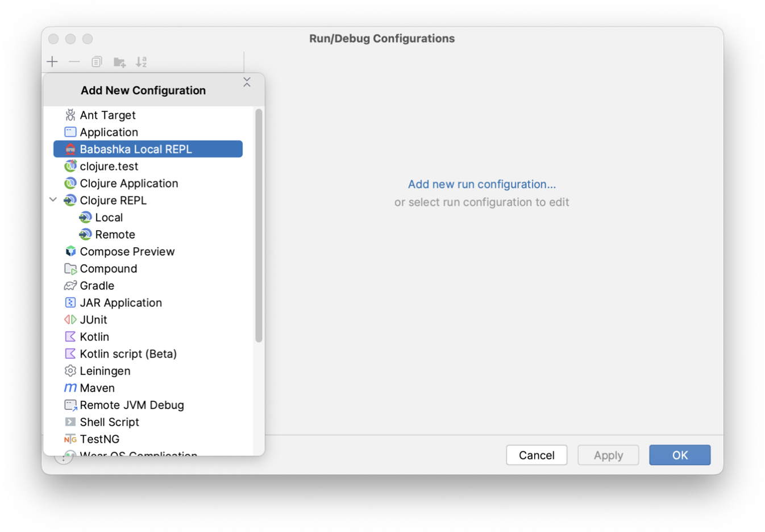The height and width of the screenshot is (532, 765).
Task: Click the Cancel button
Action: [537, 455]
